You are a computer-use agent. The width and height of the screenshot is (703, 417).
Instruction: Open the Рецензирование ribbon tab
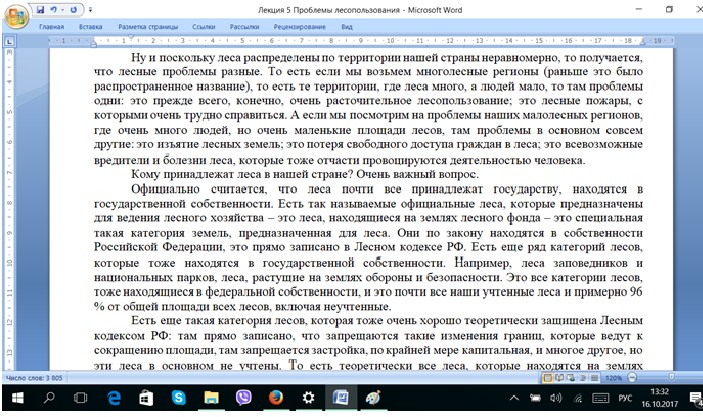click(299, 27)
